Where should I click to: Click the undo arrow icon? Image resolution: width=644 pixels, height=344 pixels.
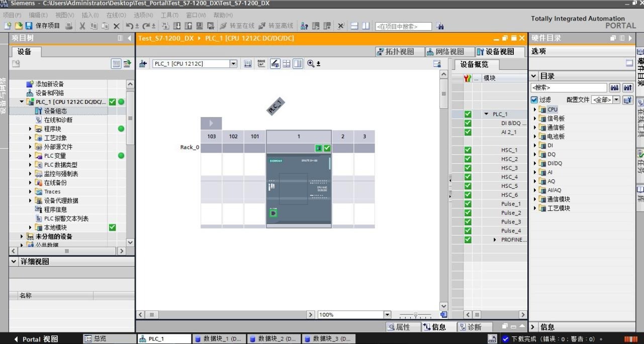130,26
